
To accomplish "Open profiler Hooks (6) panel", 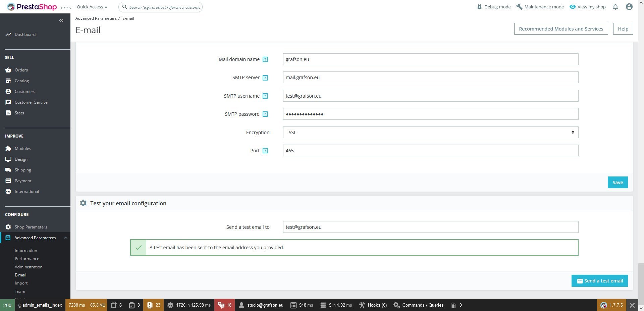I will 373,305.
